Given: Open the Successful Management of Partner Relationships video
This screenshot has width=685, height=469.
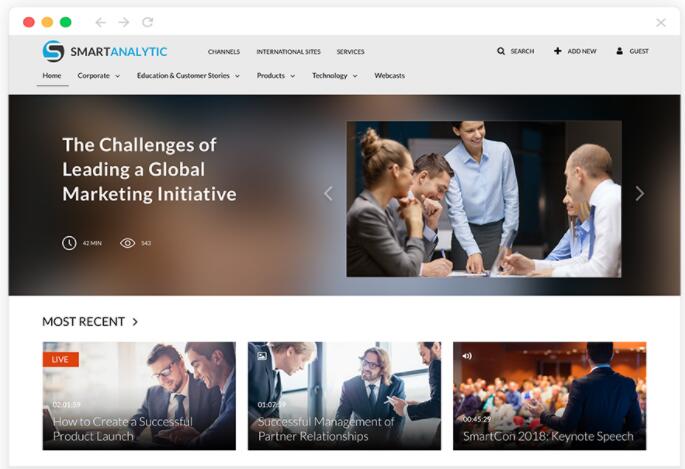Looking at the screenshot, I should (x=344, y=396).
